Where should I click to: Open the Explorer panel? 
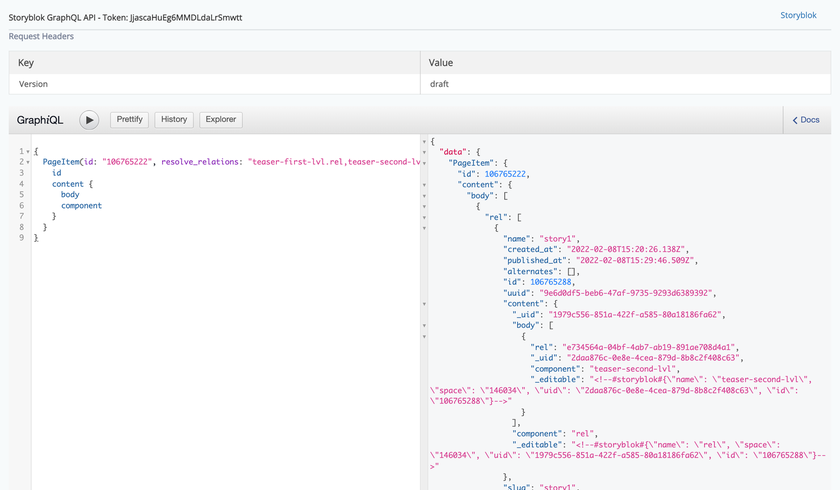221,120
